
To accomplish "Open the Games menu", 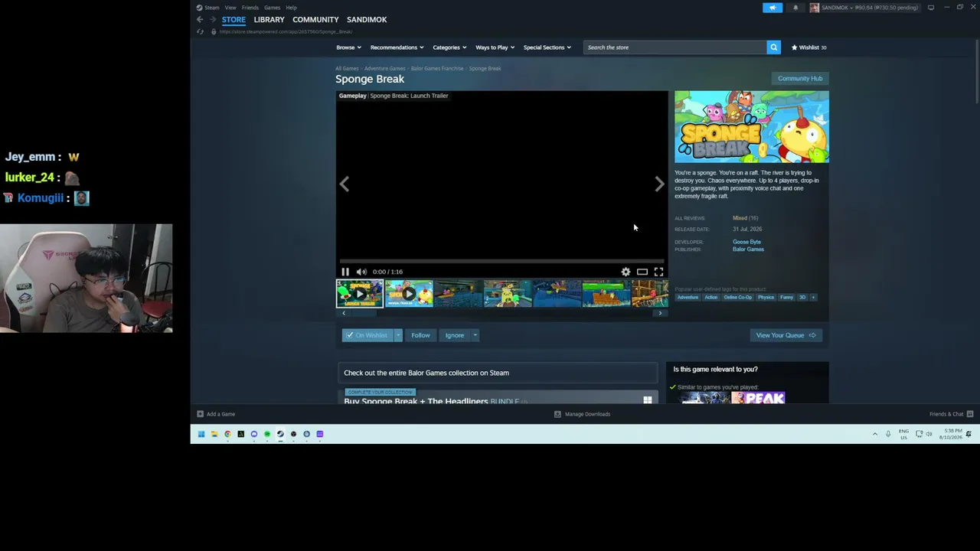I will tap(272, 8).
